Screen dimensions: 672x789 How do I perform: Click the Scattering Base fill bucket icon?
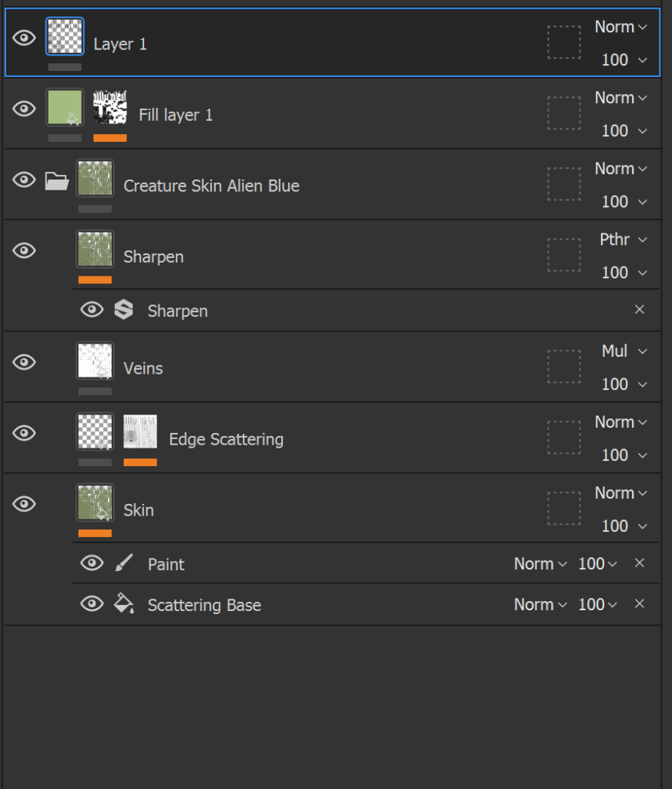coord(123,604)
